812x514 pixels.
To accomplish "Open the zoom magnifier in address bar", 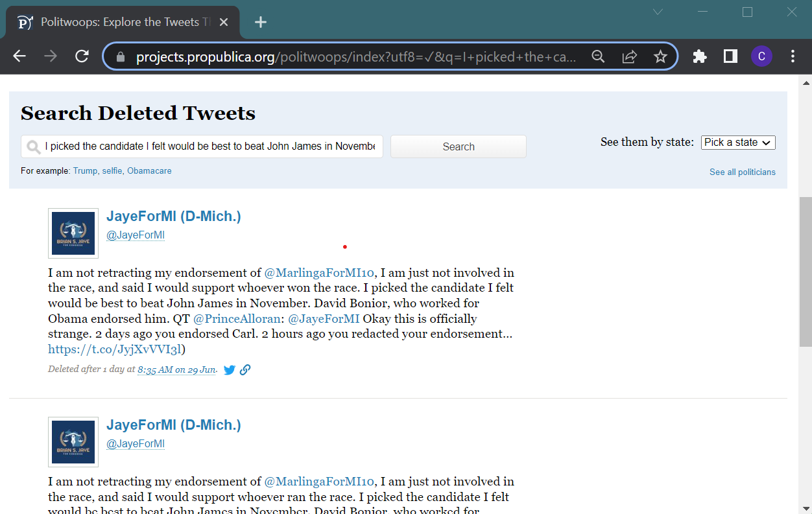I will coord(598,56).
